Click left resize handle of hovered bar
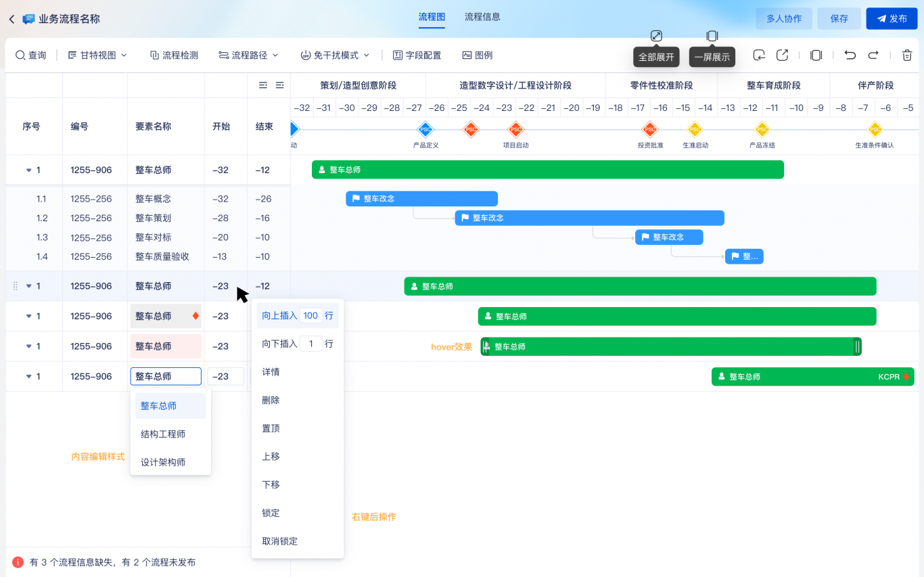The width and height of the screenshot is (924, 577). [485, 347]
